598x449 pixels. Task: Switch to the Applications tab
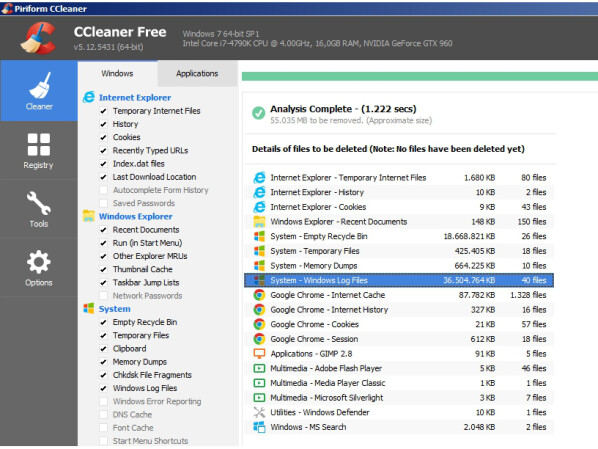(197, 73)
